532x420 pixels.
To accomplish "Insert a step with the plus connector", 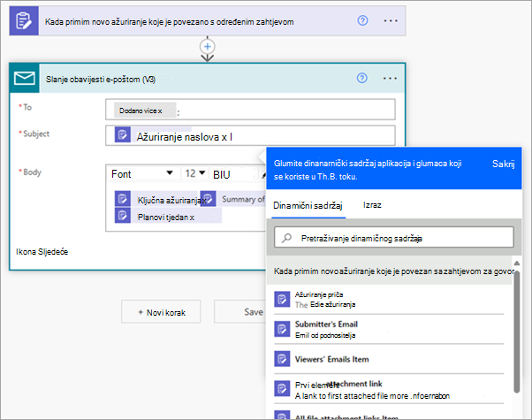I will point(208,47).
